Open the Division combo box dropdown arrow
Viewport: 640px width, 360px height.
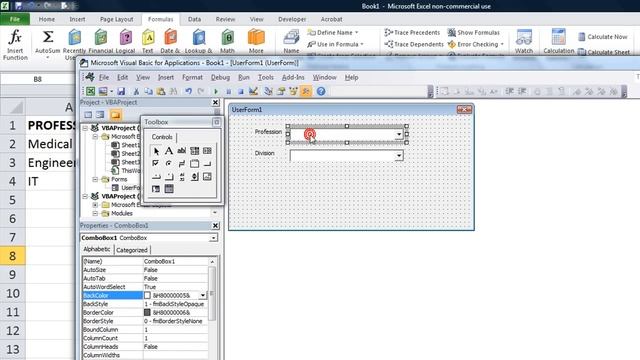point(399,156)
